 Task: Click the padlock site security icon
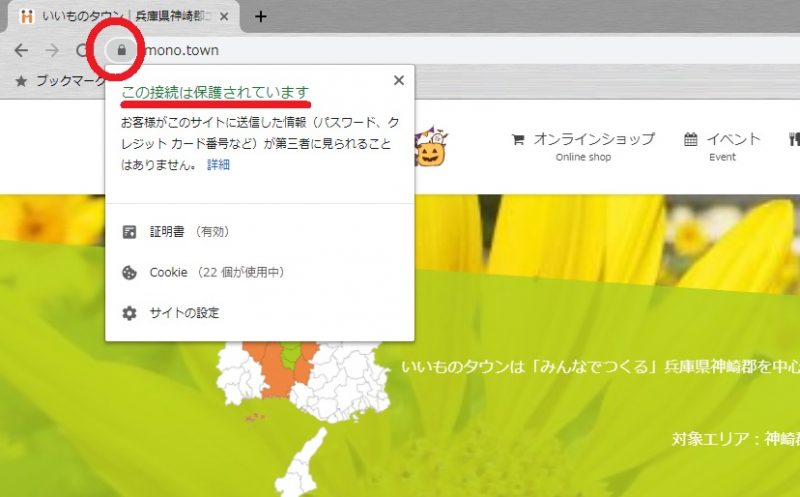(121, 49)
